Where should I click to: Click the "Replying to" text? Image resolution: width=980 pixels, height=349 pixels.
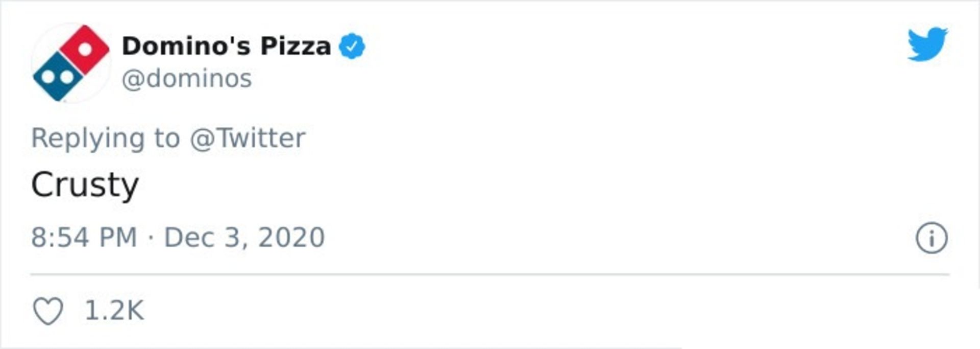(x=106, y=138)
